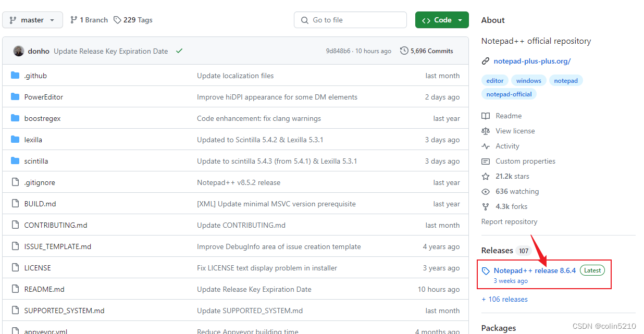The height and width of the screenshot is (334, 644).
Task: Click the LICENSE file icon
Action: 15,268
